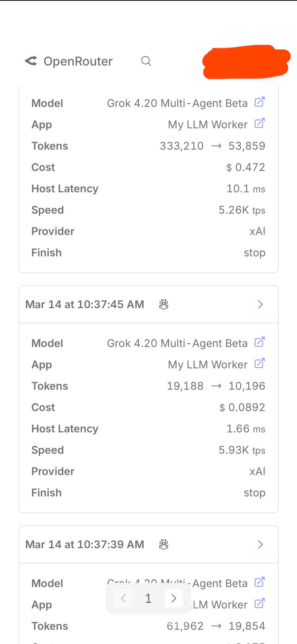Click the OpenRouter logo icon
The image size is (297, 644).
(x=31, y=61)
